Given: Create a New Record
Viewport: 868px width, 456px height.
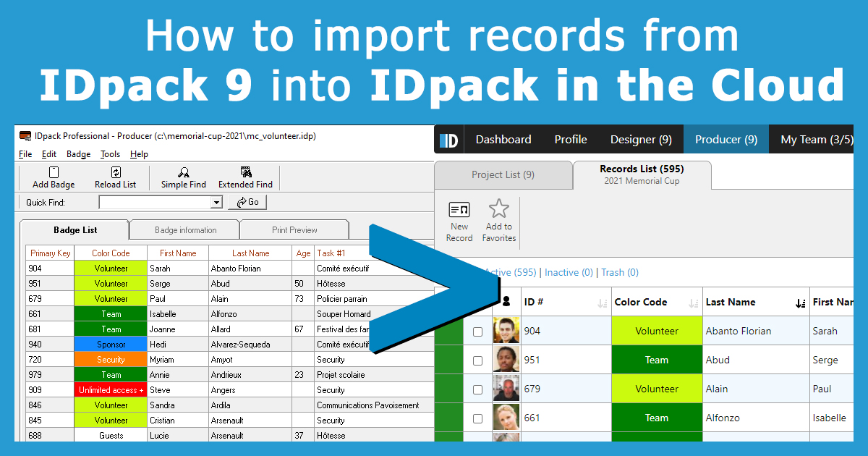Looking at the screenshot, I should coord(459,219).
